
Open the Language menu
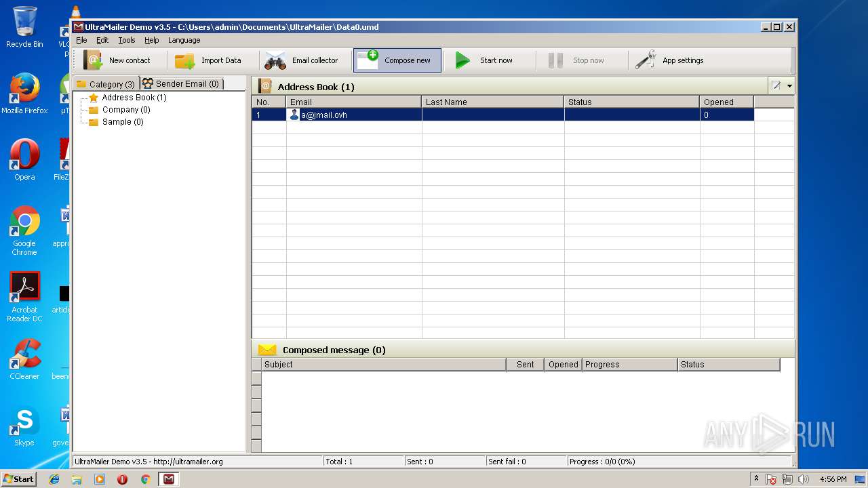[x=184, y=40]
